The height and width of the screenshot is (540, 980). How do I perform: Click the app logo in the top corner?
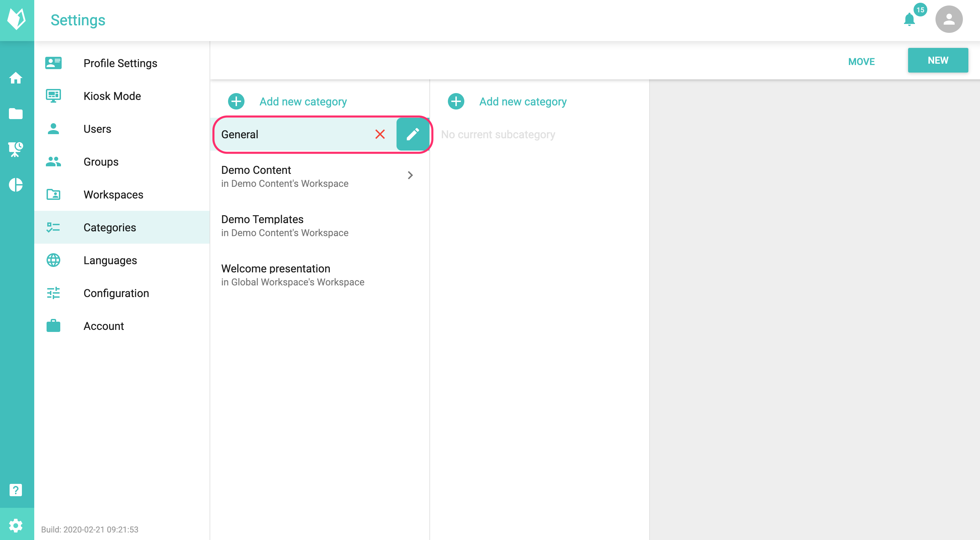(17, 20)
